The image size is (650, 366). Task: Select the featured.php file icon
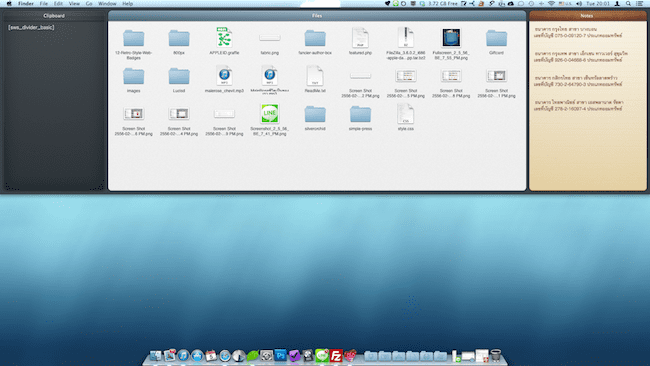(x=360, y=37)
